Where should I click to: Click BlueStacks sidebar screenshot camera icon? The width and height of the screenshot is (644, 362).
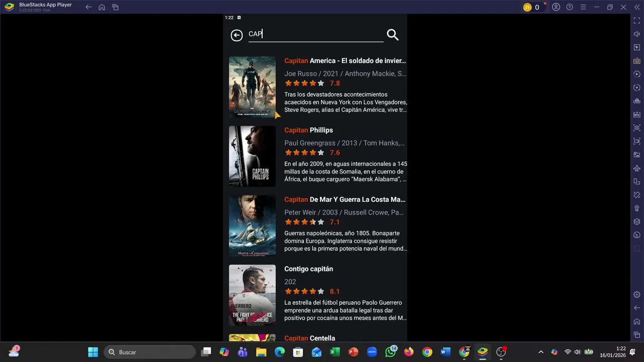pyautogui.click(x=637, y=128)
